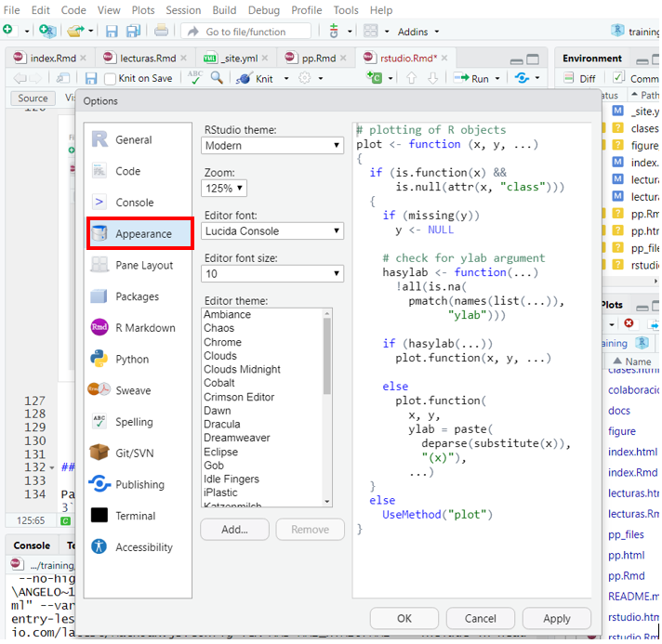Image resolution: width=662 pixels, height=644 pixels.
Task: Open index.html in Files pane
Action: point(632,452)
